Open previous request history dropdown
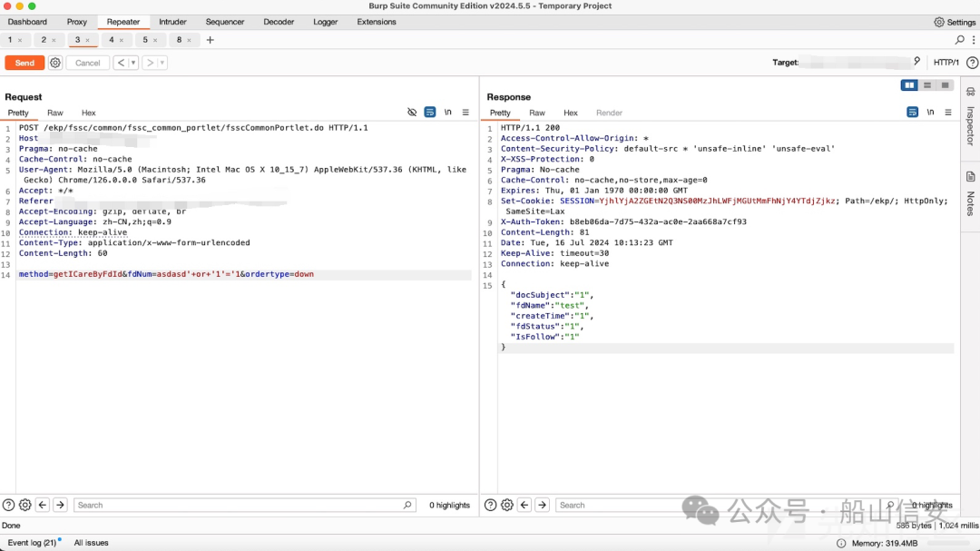This screenshot has height=551, width=980. tap(133, 63)
